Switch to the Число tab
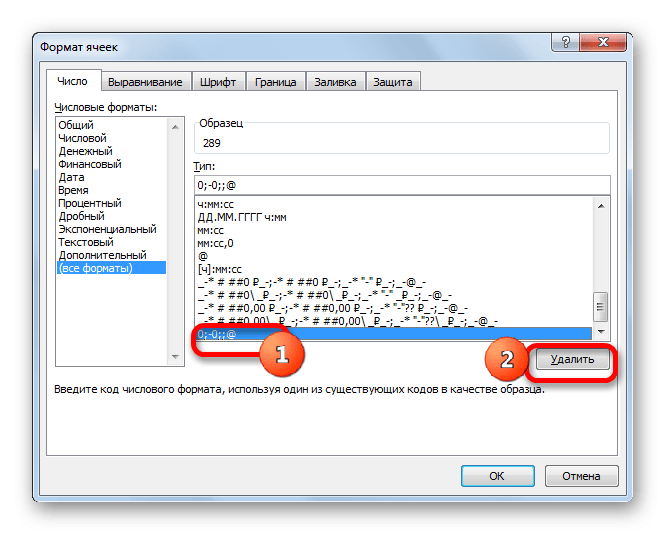 (x=73, y=81)
